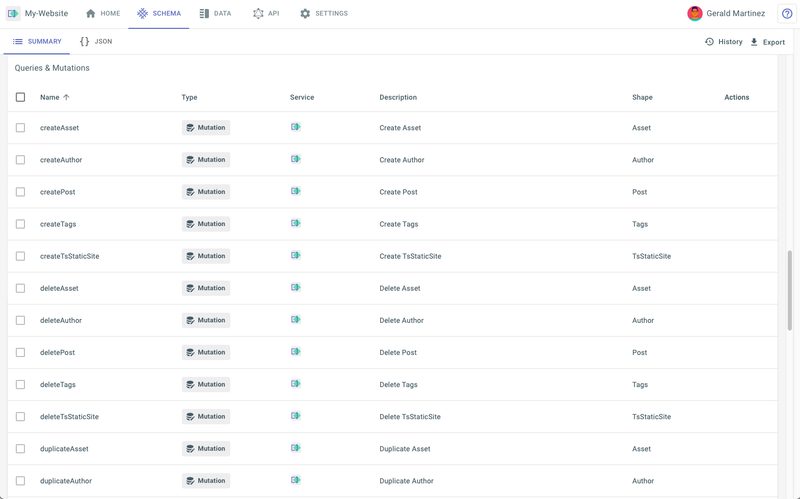The width and height of the screenshot is (800, 499).
Task: Click the service icon in deletePost row
Action: tap(295, 352)
